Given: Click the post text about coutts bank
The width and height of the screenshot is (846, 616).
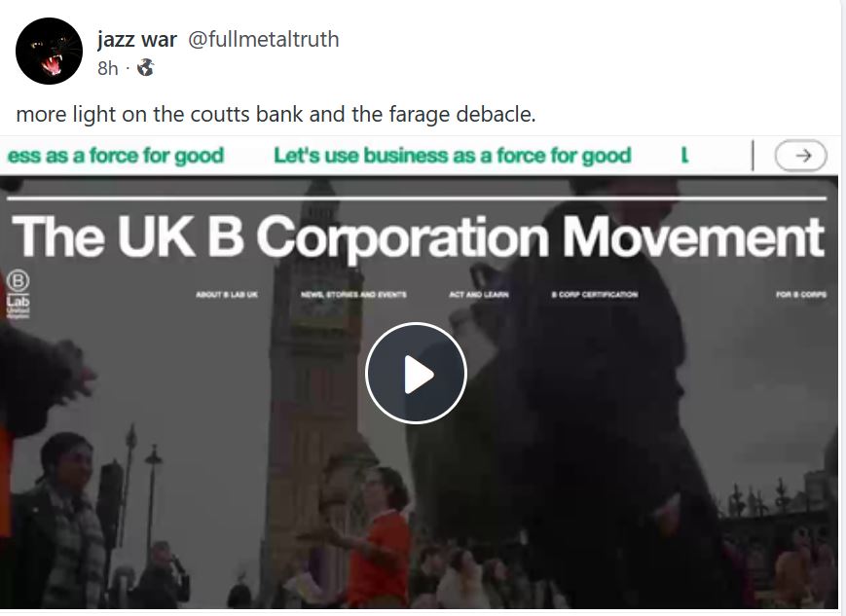Looking at the screenshot, I should tap(276, 115).
